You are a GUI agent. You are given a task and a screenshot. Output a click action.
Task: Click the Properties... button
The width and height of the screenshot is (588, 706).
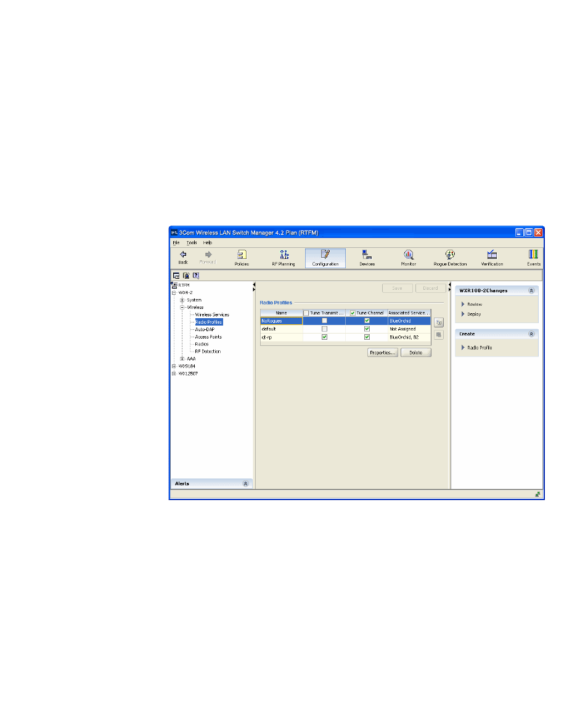point(383,353)
